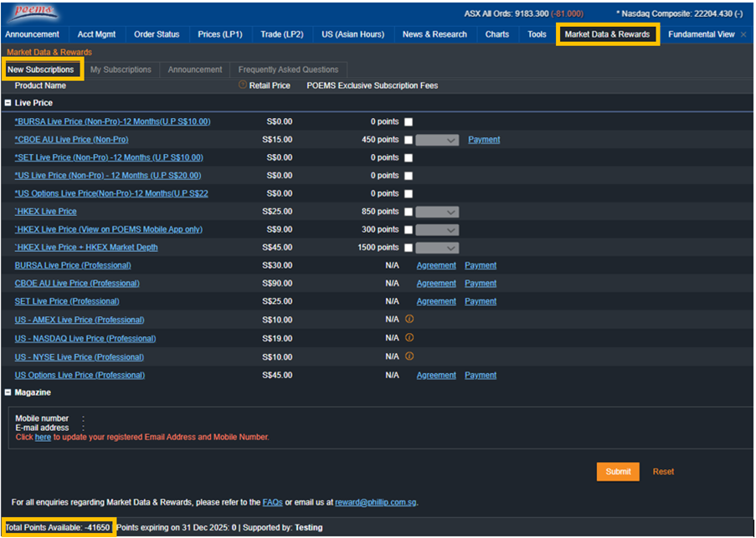Screen dimensions: 756x538
Task: Expand dropdown for HKEX Mobile App only
Action: pos(437,230)
